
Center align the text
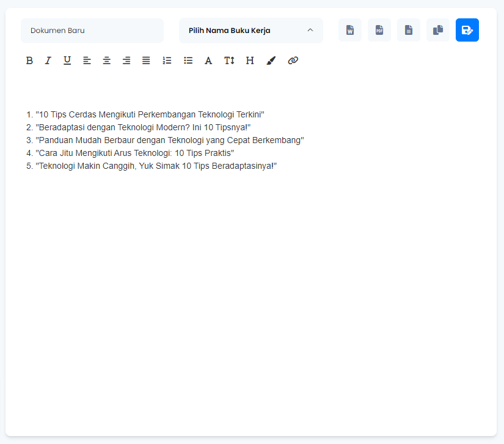pos(107,61)
